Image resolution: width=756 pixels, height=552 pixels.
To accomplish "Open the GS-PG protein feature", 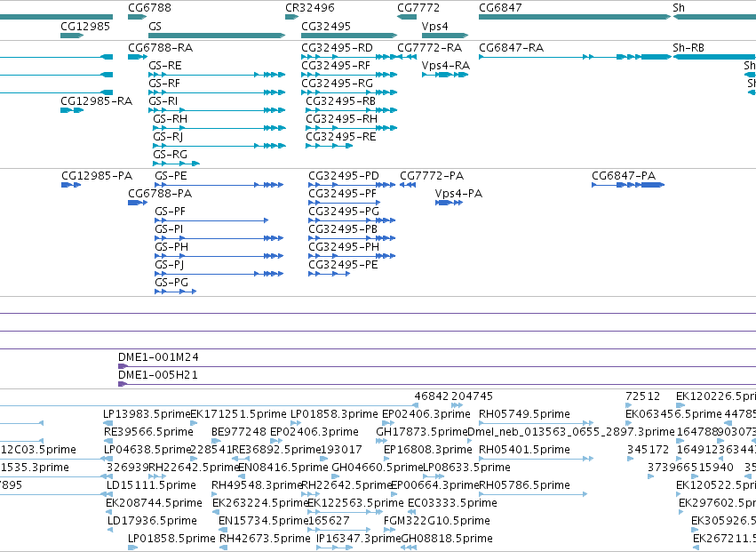I will pos(176,292).
